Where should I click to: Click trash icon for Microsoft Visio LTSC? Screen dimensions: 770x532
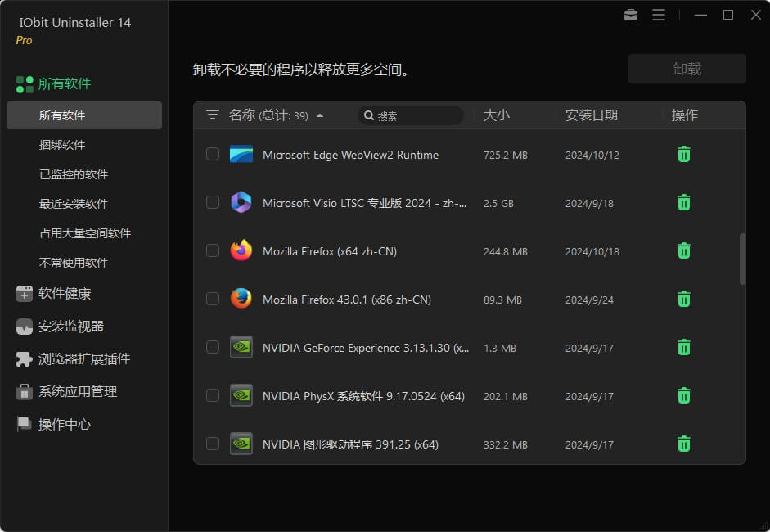coord(683,202)
